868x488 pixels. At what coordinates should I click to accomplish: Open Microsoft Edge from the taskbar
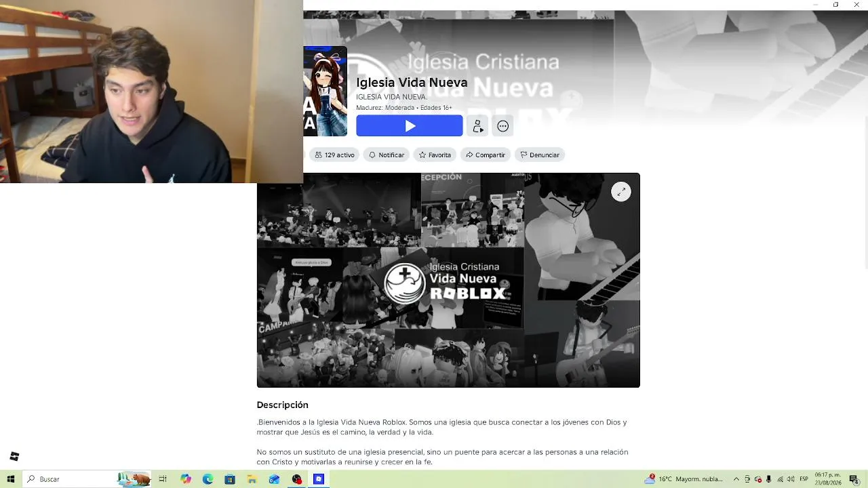pyautogui.click(x=208, y=479)
